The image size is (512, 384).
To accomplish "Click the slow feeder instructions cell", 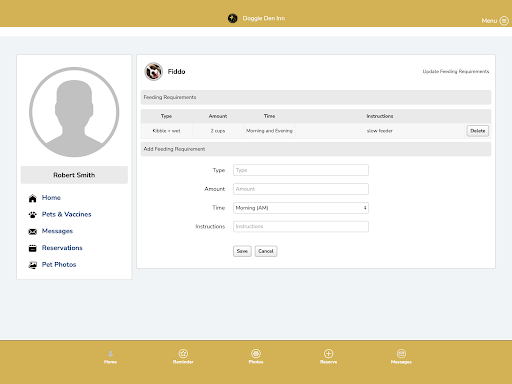I will [x=380, y=131].
